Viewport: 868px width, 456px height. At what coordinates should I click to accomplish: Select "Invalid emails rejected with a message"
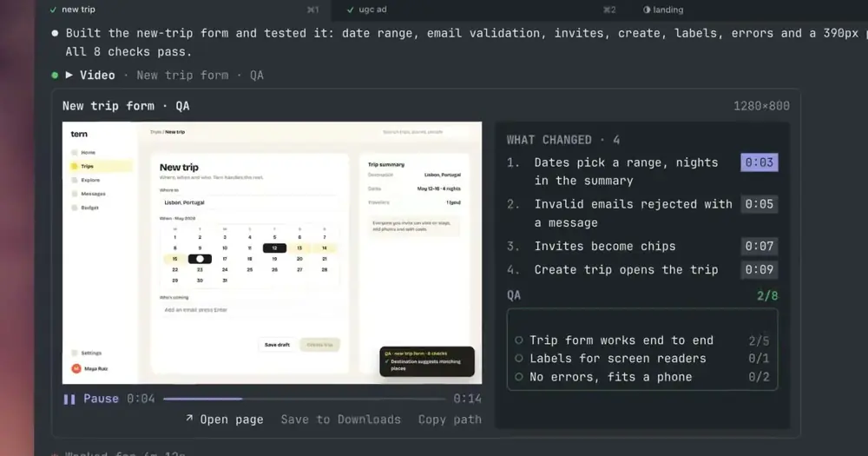(633, 214)
